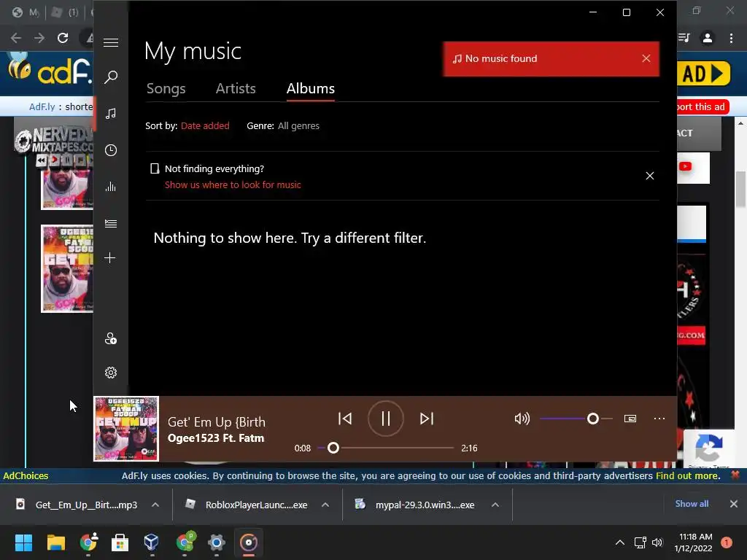Image resolution: width=747 pixels, height=560 pixels.
Task: Select the Albums tab
Action: point(311,88)
